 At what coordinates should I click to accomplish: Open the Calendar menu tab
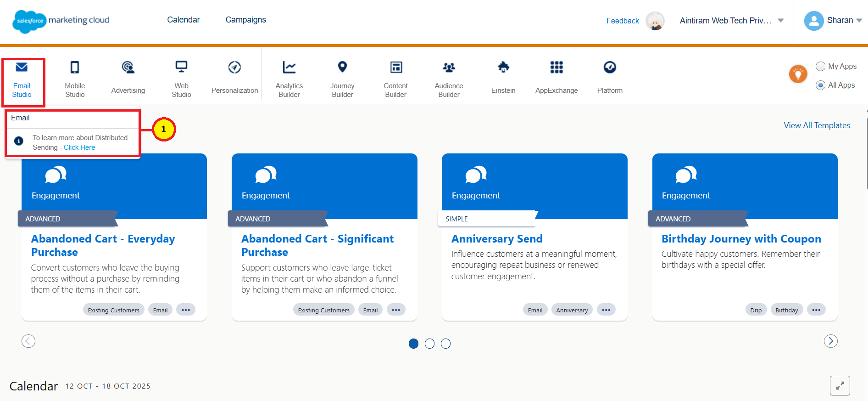click(184, 20)
